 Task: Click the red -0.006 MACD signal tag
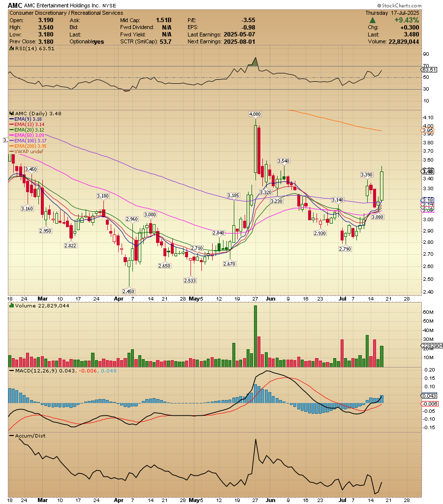430,403
